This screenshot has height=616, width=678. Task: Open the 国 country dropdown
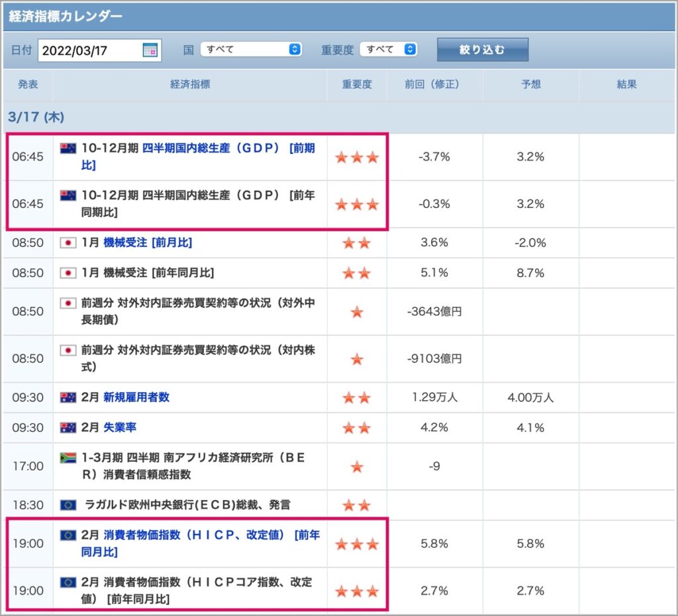pyautogui.click(x=251, y=49)
